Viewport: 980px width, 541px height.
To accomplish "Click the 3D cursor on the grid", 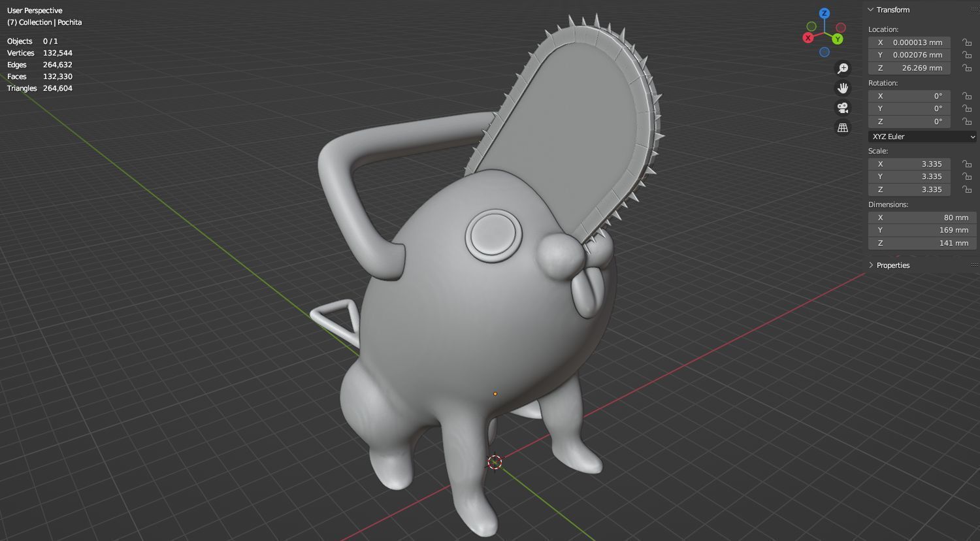I will click(x=495, y=463).
